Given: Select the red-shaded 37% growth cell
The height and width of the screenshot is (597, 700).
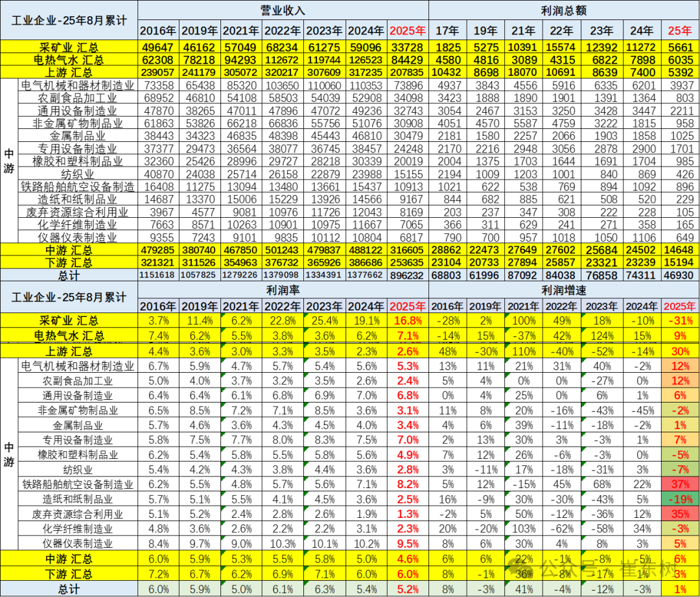Looking at the screenshot, I should tap(680, 484).
